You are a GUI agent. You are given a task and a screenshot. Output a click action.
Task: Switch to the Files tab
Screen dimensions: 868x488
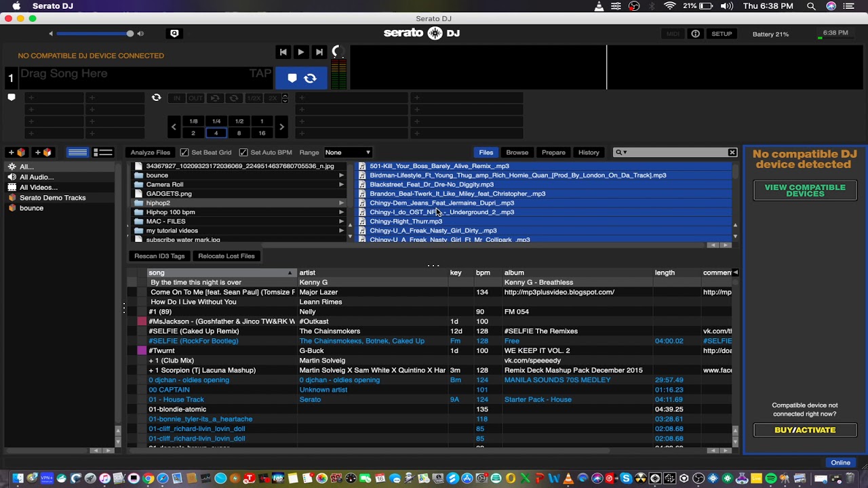tap(486, 152)
